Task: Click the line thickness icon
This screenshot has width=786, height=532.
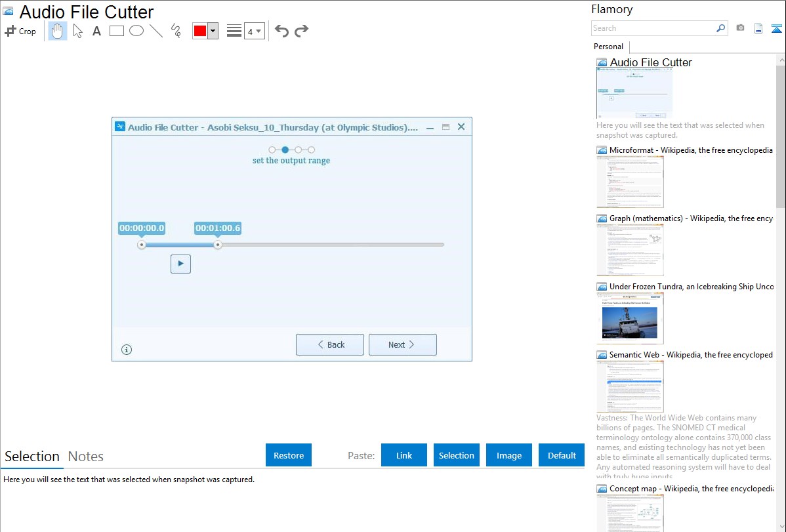Action: click(x=234, y=31)
